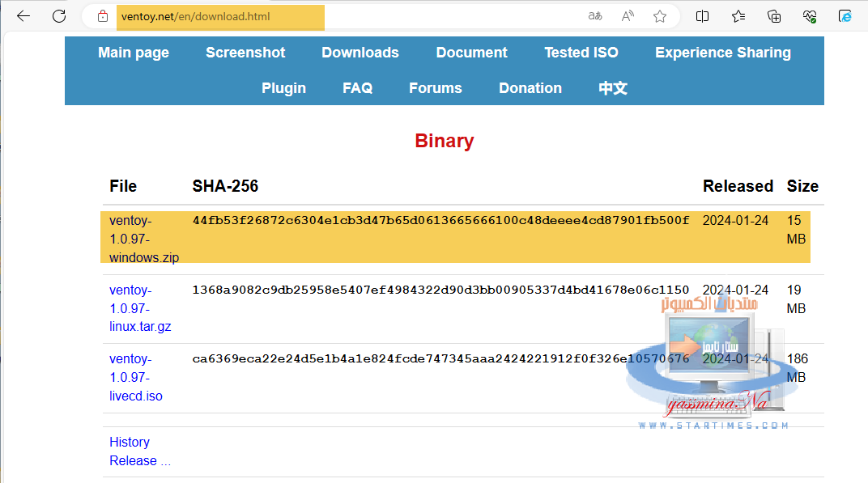This screenshot has height=483, width=868.
Task: Download ventoy-1.0.97-linux.tar.gz
Action: pyautogui.click(x=140, y=308)
